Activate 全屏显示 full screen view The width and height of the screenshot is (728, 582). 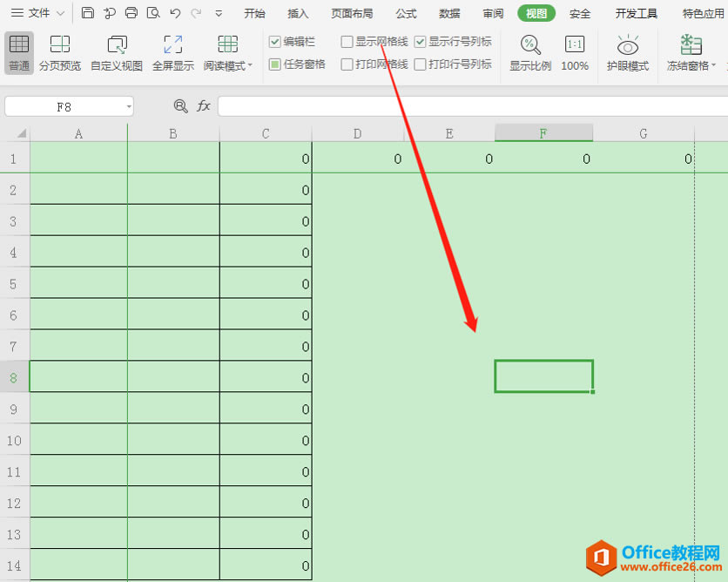173,53
